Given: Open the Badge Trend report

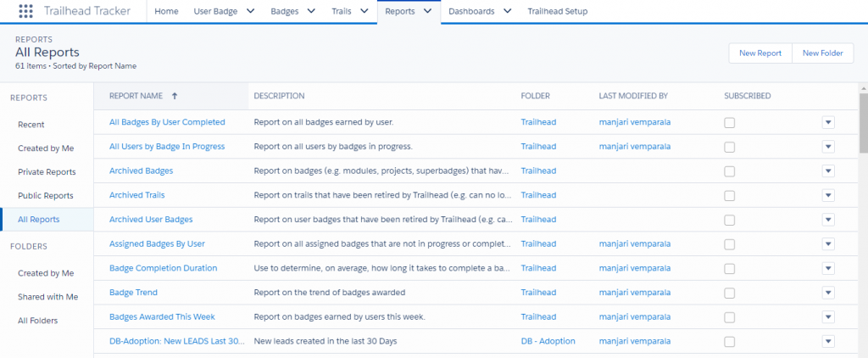Looking at the screenshot, I should (133, 294).
